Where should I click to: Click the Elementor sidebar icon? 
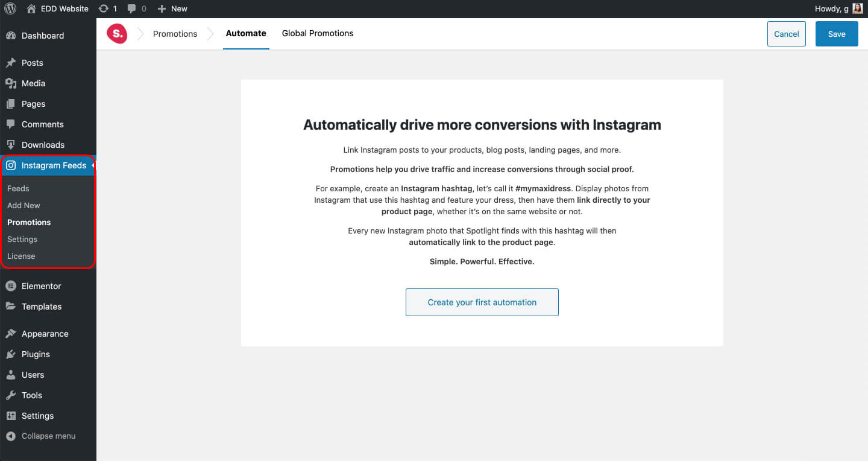coord(11,286)
